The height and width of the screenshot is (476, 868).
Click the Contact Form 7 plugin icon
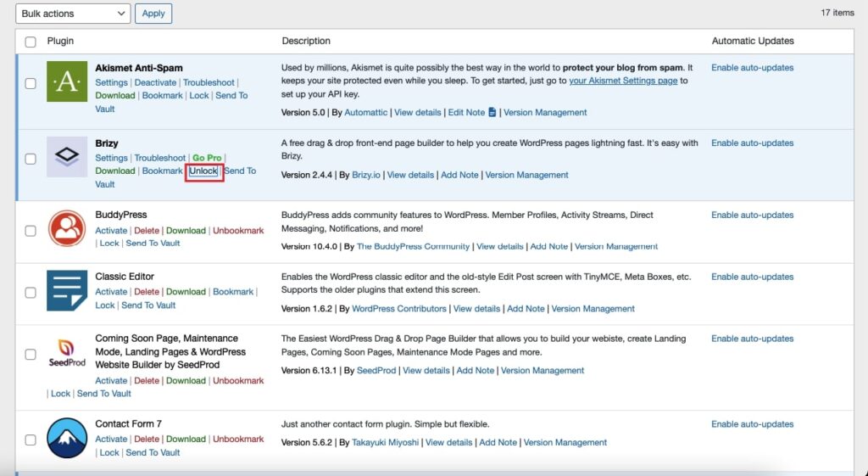tap(67, 438)
